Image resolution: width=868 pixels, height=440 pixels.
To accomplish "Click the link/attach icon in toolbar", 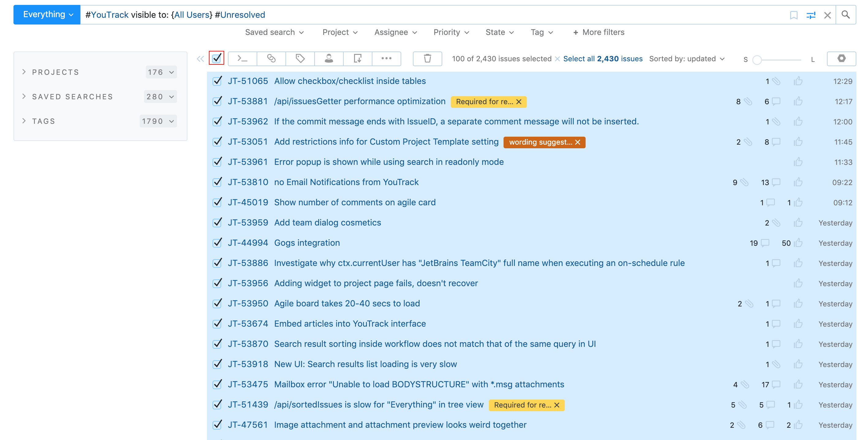I will 271,58.
